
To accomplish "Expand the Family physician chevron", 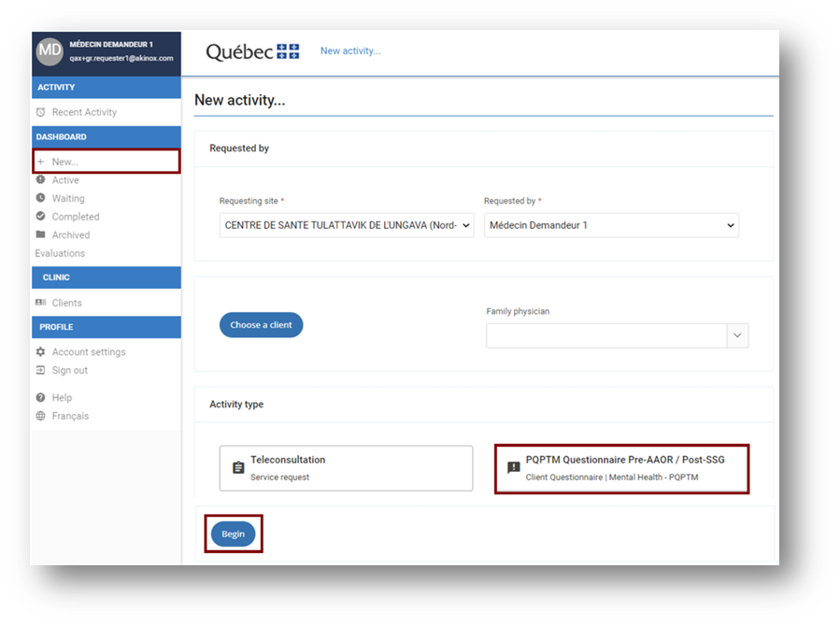I will pos(737,335).
